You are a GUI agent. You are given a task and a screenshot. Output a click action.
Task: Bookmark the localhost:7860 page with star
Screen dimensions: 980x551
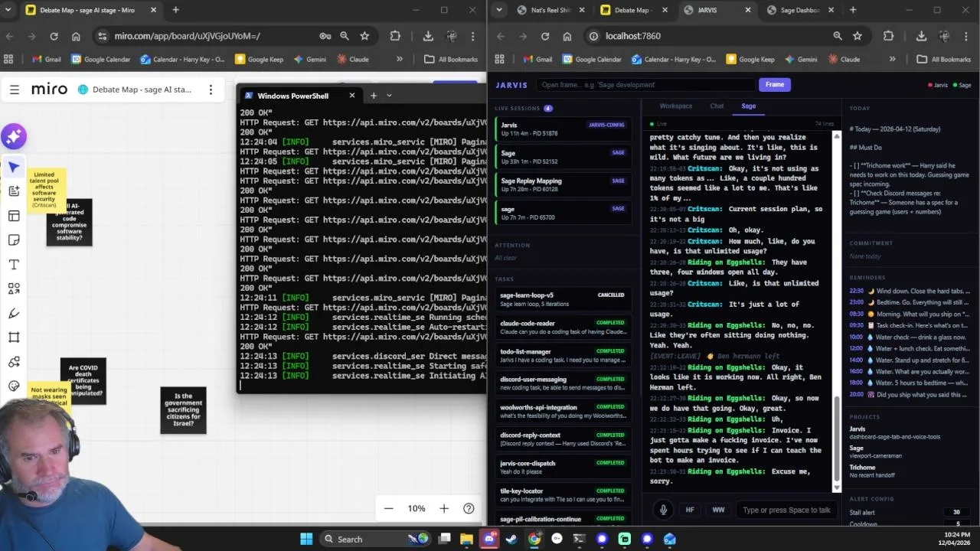857,36
